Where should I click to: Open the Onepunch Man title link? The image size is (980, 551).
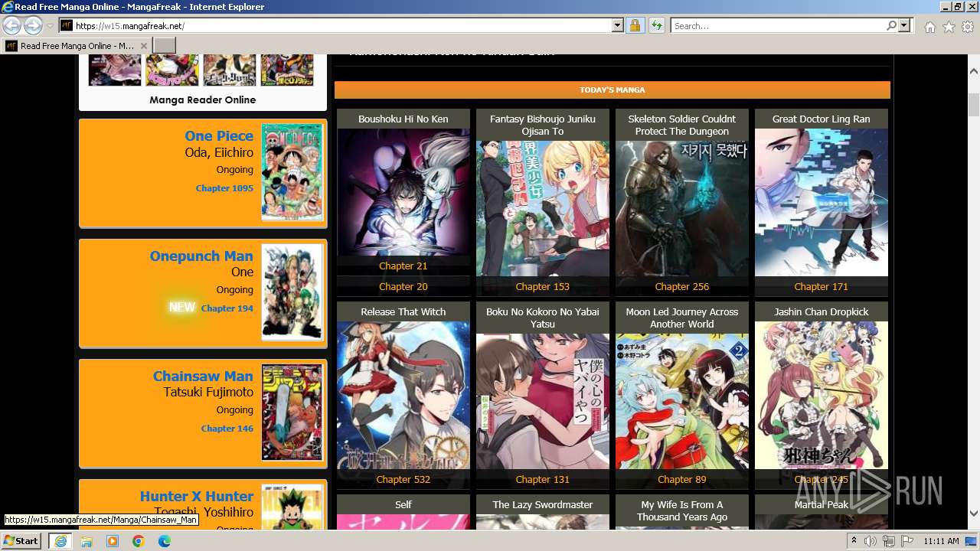coord(201,256)
